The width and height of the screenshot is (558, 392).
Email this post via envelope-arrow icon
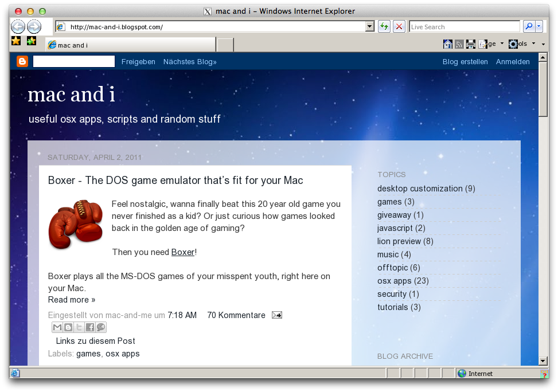tap(277, 315)
